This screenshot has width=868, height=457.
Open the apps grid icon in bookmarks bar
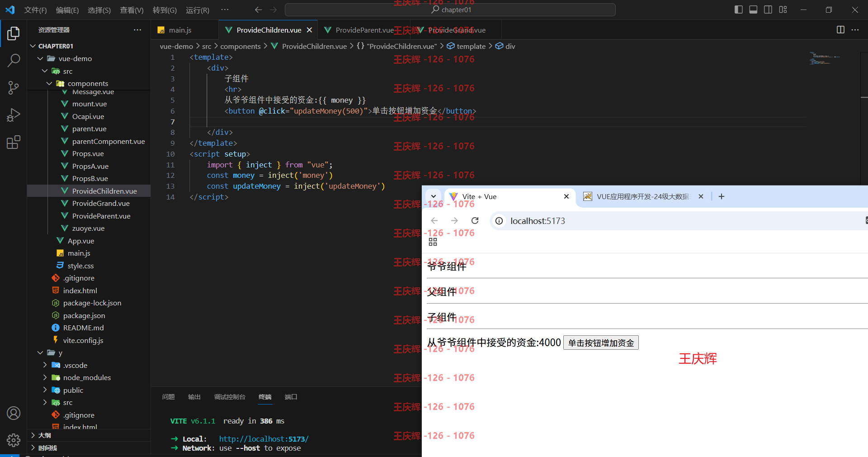(x=433, y=242)
